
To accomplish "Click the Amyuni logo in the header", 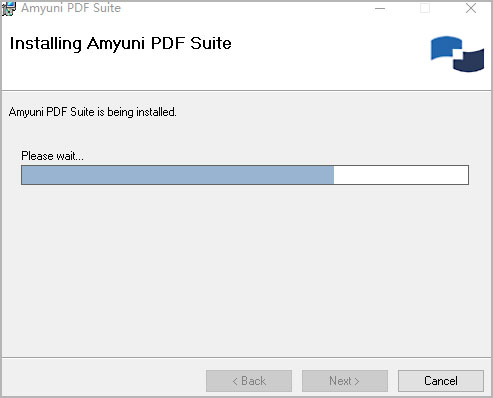I will (x=457, y=54).
